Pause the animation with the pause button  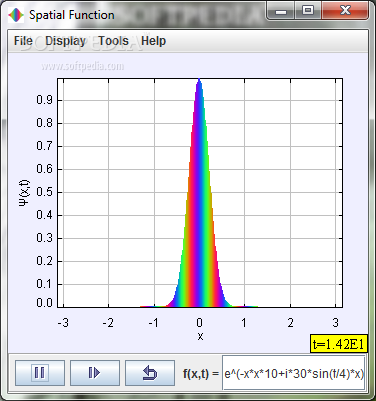click(40, 373)
